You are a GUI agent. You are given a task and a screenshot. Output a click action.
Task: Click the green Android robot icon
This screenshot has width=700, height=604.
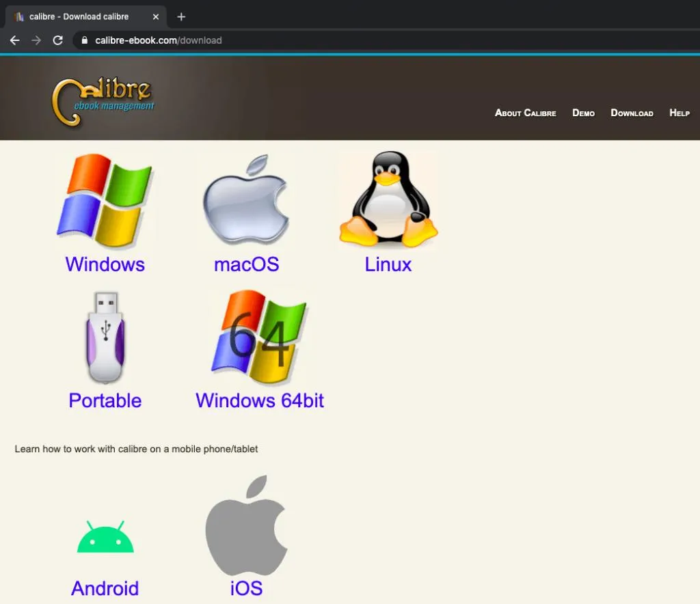coord(105,536)
